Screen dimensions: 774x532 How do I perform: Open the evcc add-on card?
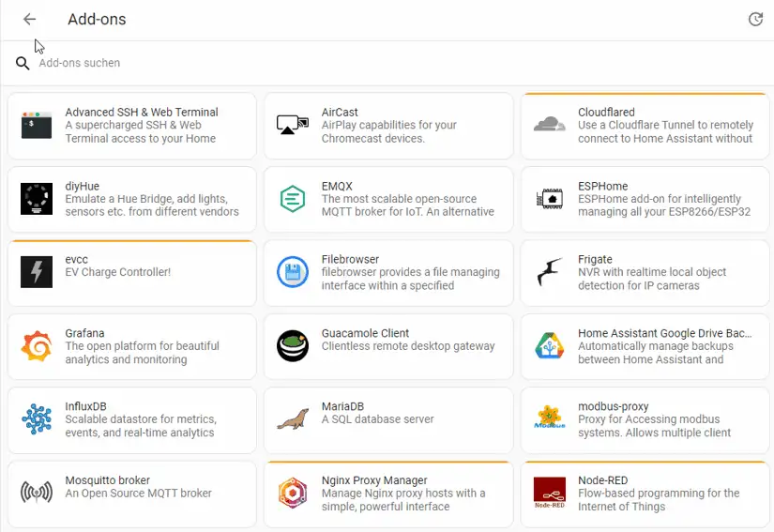pos(131,273)
